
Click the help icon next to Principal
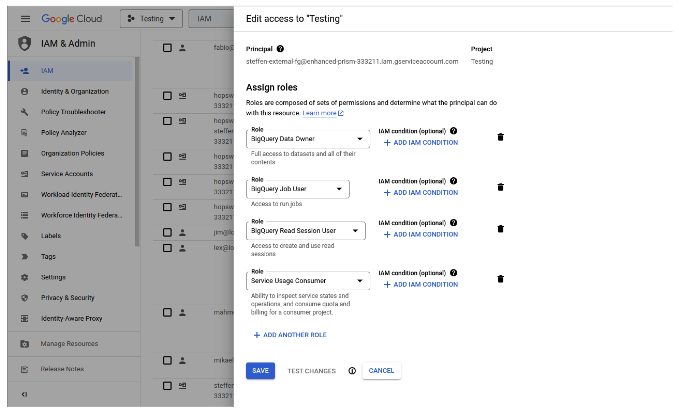[280, 48]
